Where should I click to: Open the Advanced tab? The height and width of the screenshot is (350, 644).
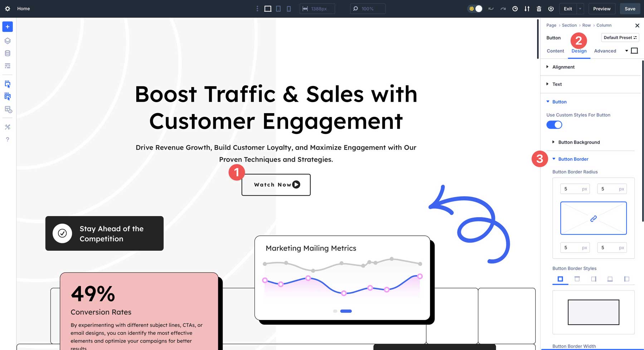coord(605,51)
